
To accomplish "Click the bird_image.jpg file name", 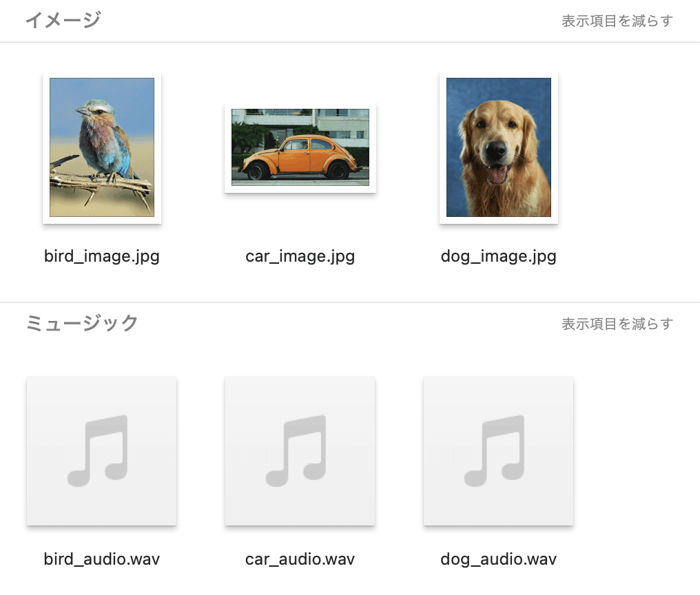I will pos(102,257).
